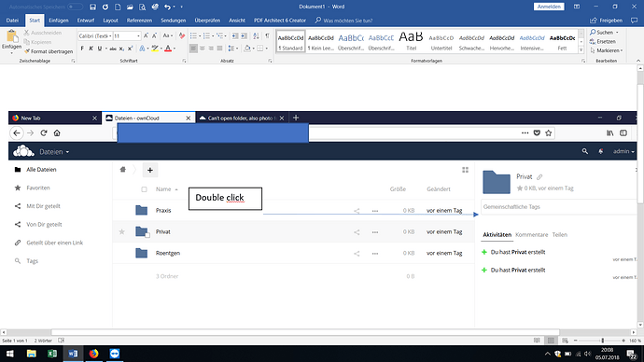Click Format übertragen painter

(x=49, y=51)
